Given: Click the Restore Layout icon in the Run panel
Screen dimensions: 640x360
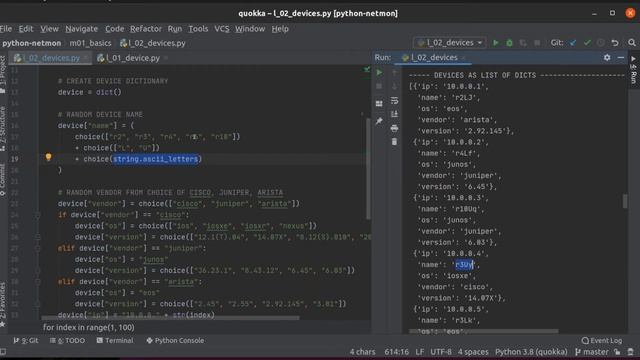Looking at the screenshot, I should 379,104.
